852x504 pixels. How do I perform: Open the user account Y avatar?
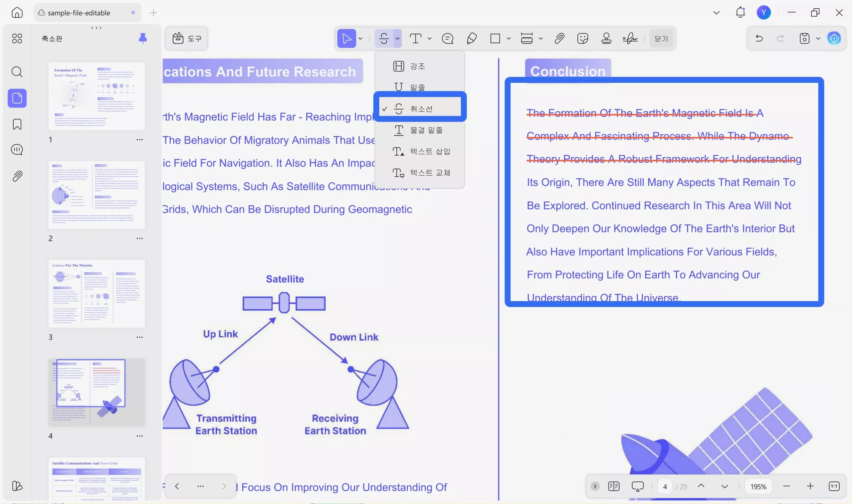point(764,13)
